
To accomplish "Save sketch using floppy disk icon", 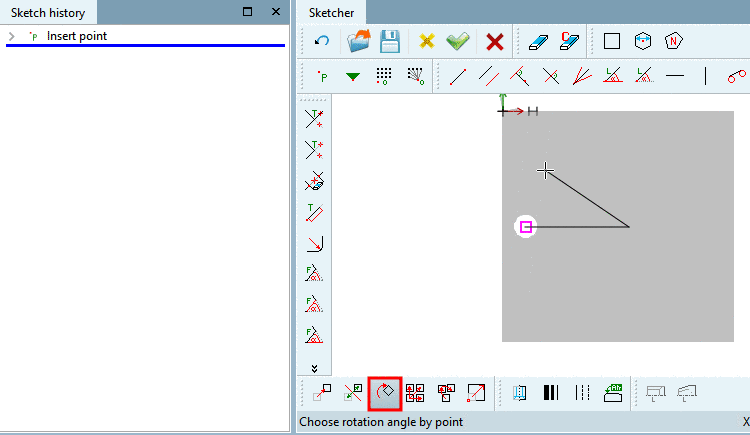I will 390,41.
